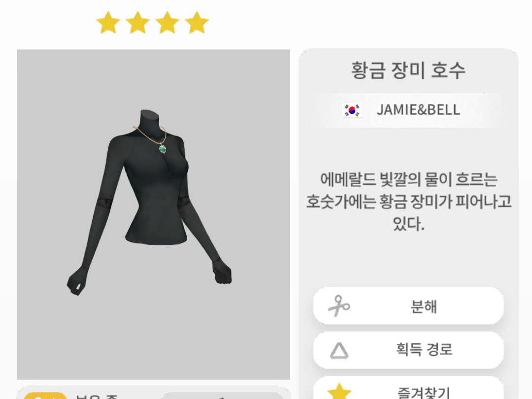Toggle the 즐겨찾기 favorite button

[x=408, y=389]
